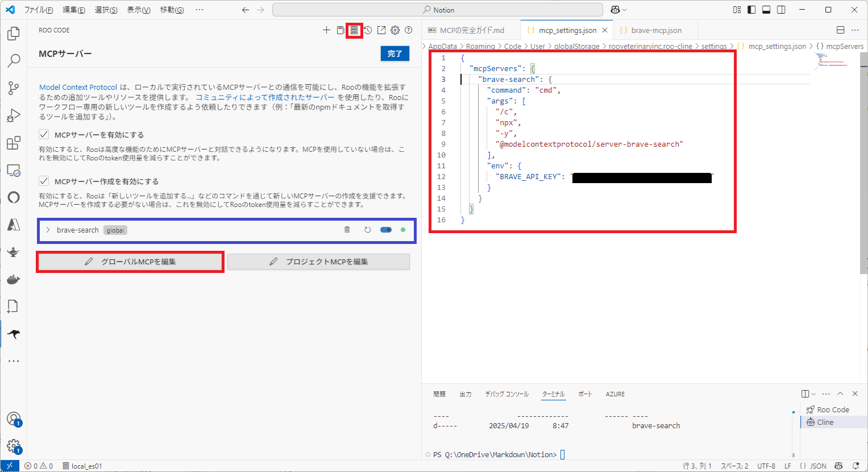Open the 編集 menu
This screenshot has height=472, width=868.
(74, 10)
